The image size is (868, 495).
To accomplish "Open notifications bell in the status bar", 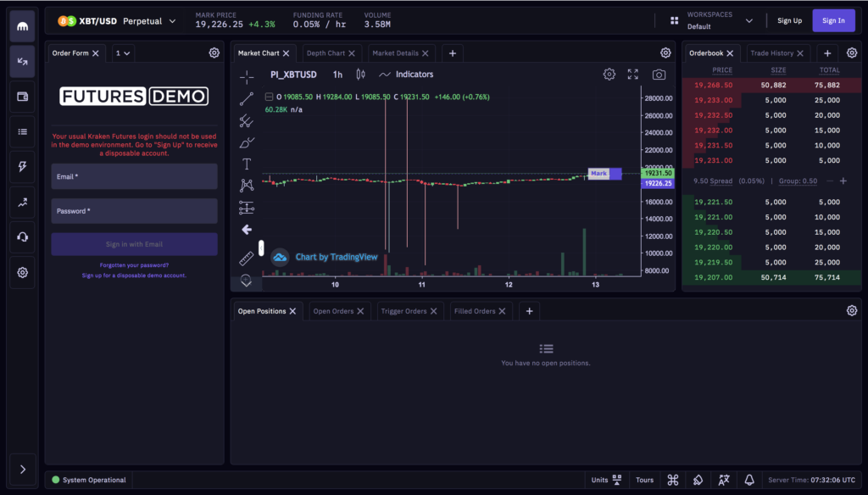I will point(749,480).
